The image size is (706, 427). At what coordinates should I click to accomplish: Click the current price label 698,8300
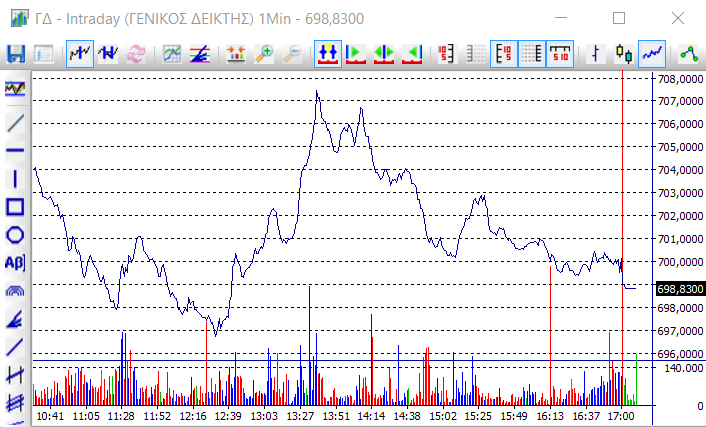pyautogui.click(x=680, y=289)
